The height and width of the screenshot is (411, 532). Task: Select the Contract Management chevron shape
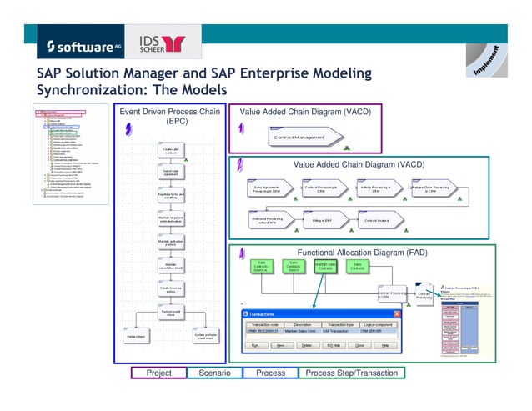tap(305, 137)
